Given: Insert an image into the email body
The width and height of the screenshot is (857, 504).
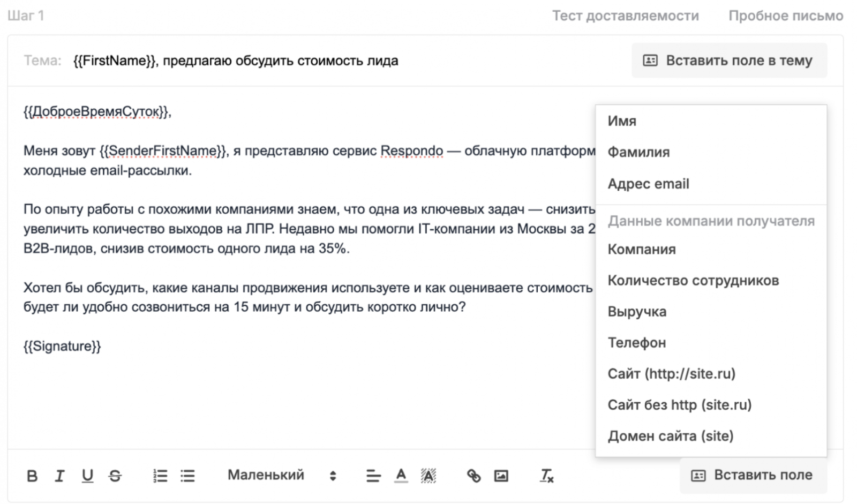Looking at the screenshot, I should coord(500,475).
